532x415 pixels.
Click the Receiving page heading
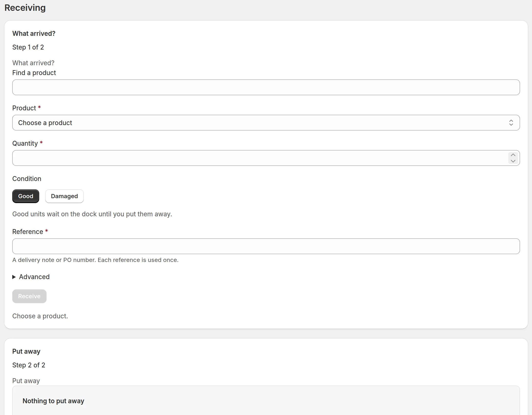click(25, 8)
